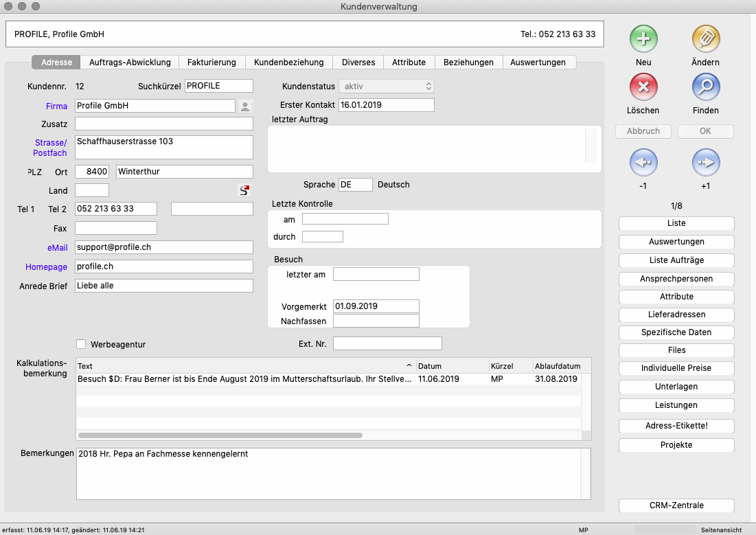Click the horizontal scrollbar in Kalkulationsbemerkung table
The height and width of the screenshot is (535, 756).
(x=220, y=435)
